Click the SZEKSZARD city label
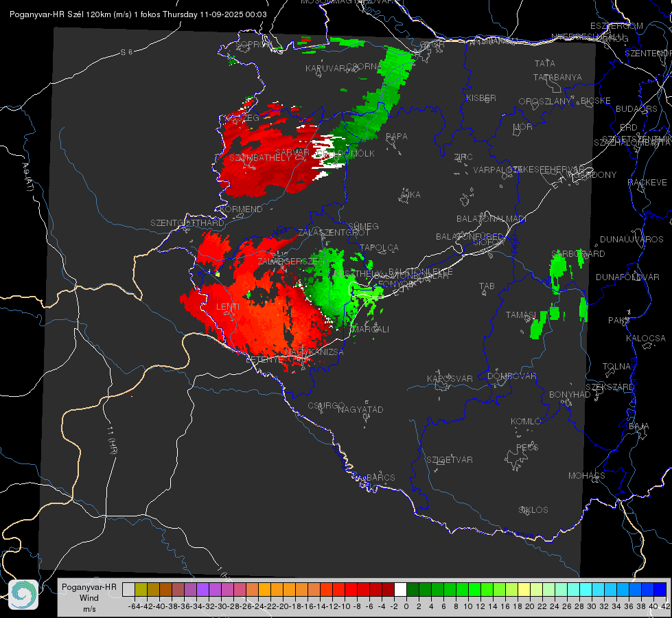 point(610,387)
